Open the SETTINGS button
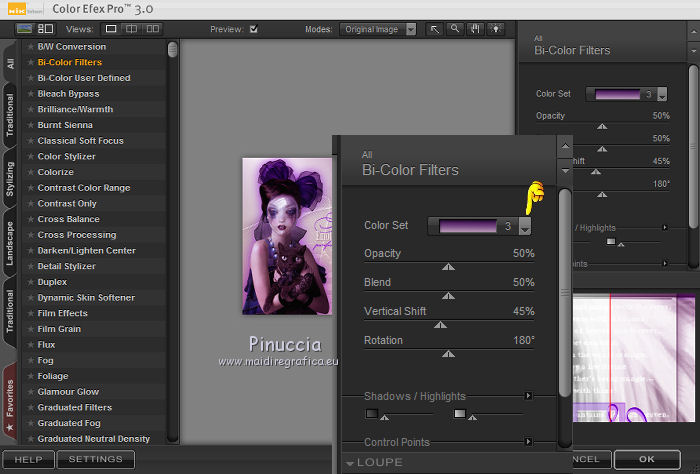 tap(95, 459)
